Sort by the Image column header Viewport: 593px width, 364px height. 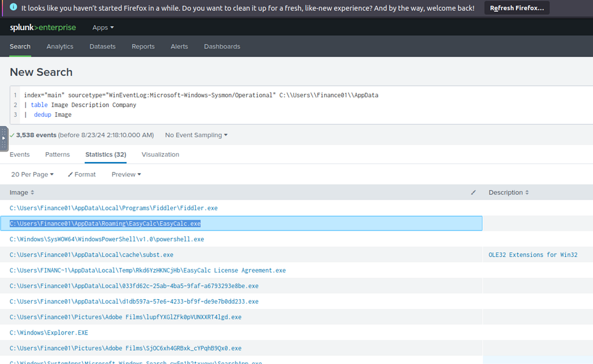[x=21, y=192]
